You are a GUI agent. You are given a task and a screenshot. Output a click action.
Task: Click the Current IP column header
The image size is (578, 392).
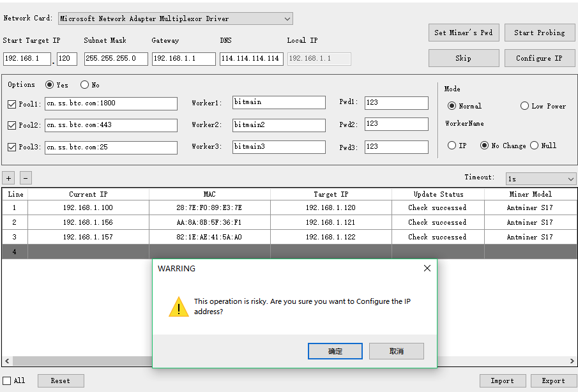[x=89, y=194]
